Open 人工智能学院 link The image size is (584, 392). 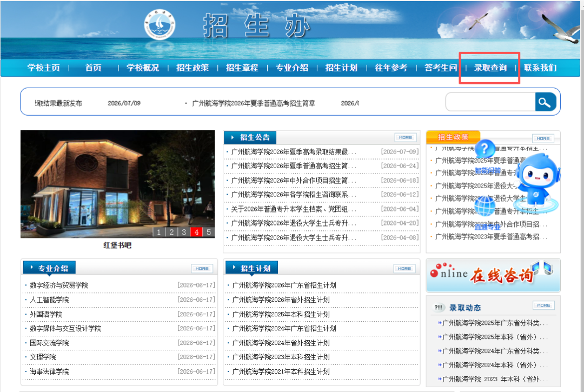tap(49, 300)
